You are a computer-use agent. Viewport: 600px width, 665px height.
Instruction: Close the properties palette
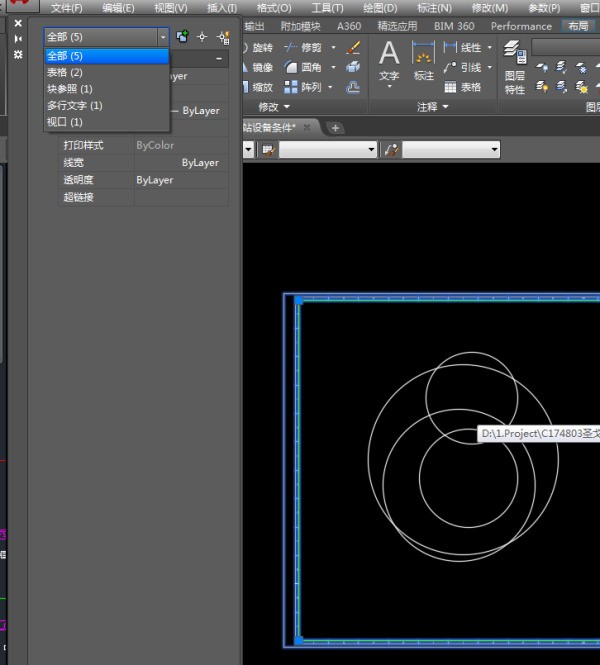[x=18, y=22]
